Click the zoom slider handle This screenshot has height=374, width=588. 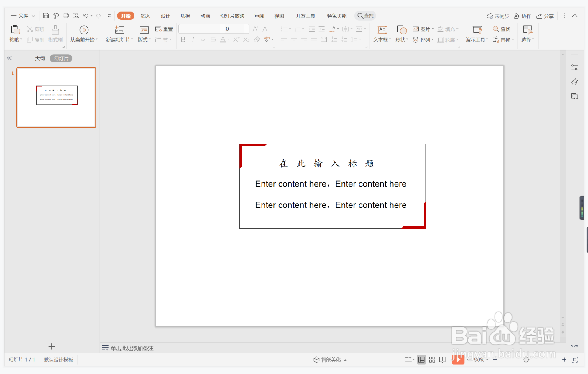[x=526, y=360]
